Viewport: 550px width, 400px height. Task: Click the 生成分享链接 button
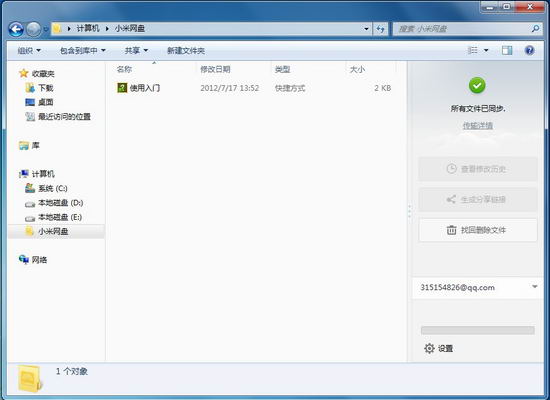coord(477,199)
